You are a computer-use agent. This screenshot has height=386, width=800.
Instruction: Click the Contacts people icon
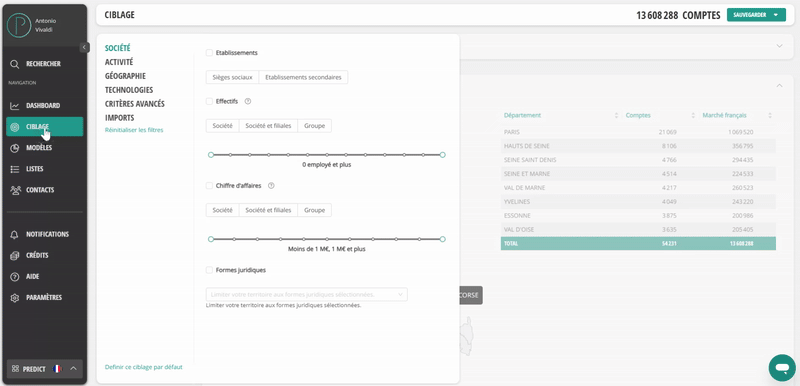(x=15, y=190)
